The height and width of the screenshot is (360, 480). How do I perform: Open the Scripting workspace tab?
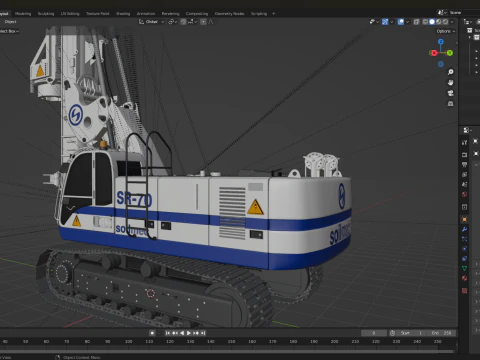(259, 14)
